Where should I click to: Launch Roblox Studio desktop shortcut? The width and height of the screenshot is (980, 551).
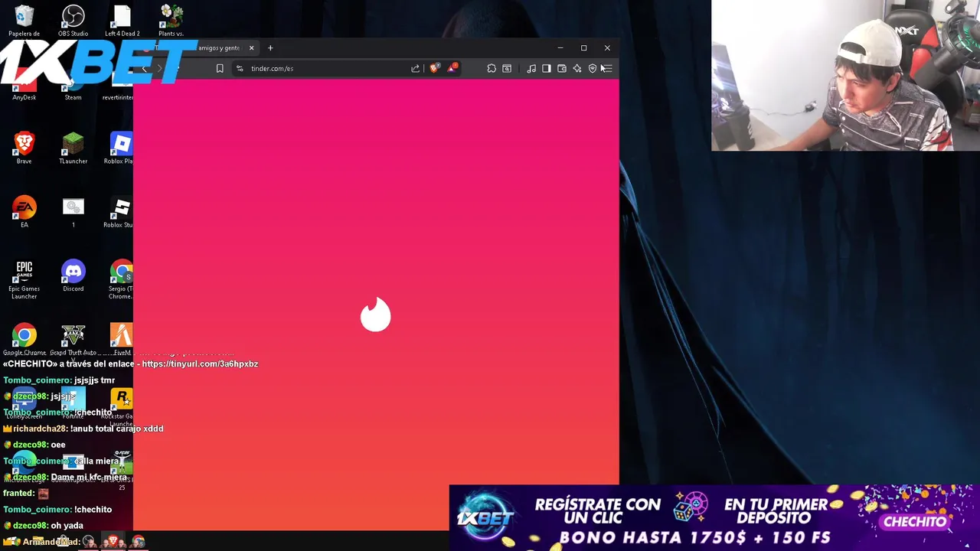pos(120,212)
